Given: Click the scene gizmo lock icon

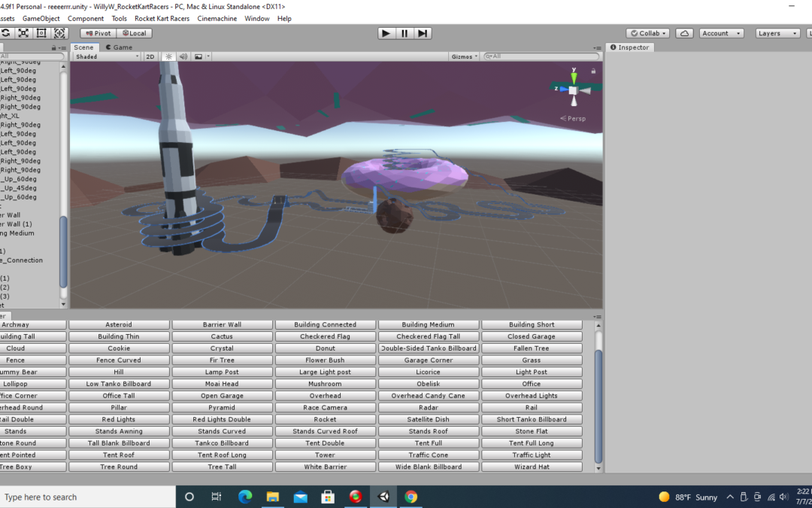Looking at the screenshot, I should 593,71.
